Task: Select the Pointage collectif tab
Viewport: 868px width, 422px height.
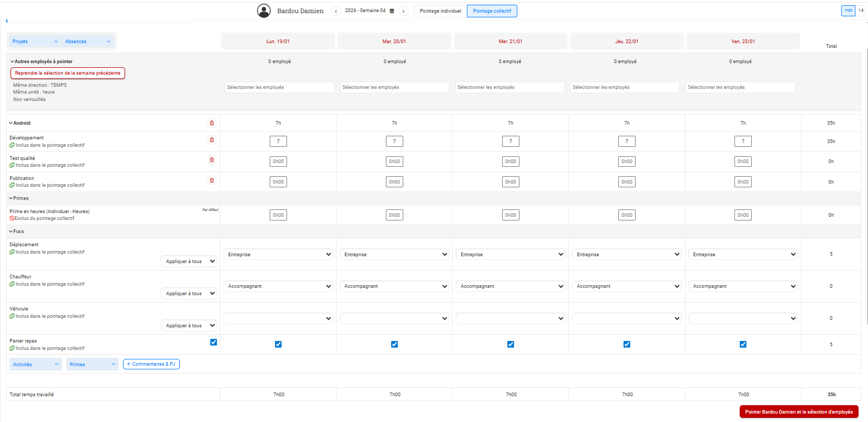Action: [492, 11]
